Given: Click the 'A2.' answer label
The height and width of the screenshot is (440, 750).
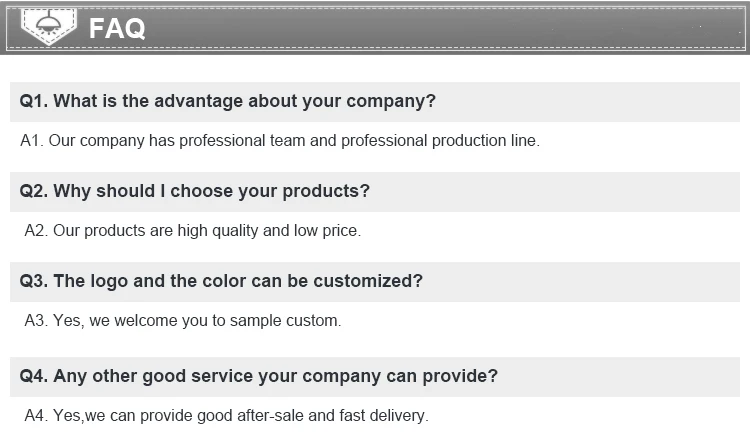Looking at the screenshot, I should 36,231.
